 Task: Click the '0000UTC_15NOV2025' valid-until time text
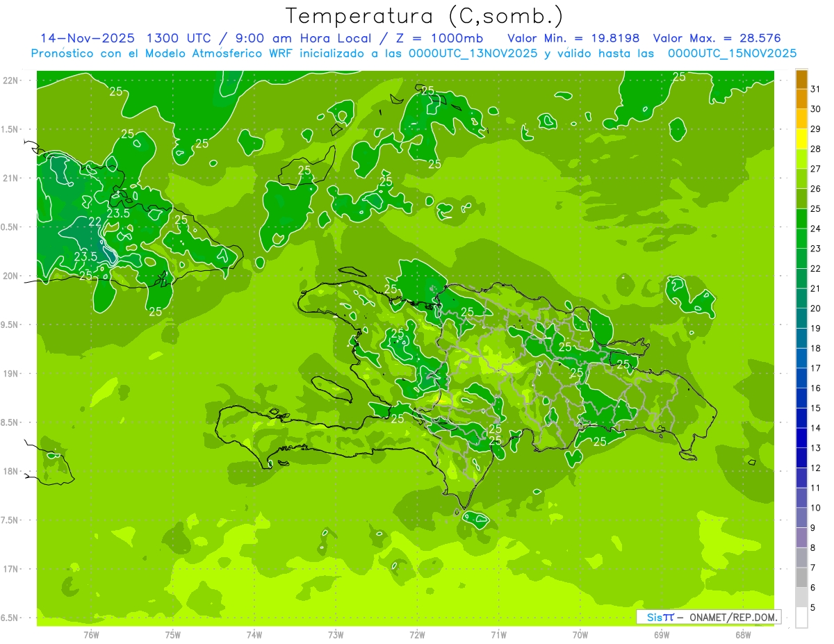[x=732, y=53]
